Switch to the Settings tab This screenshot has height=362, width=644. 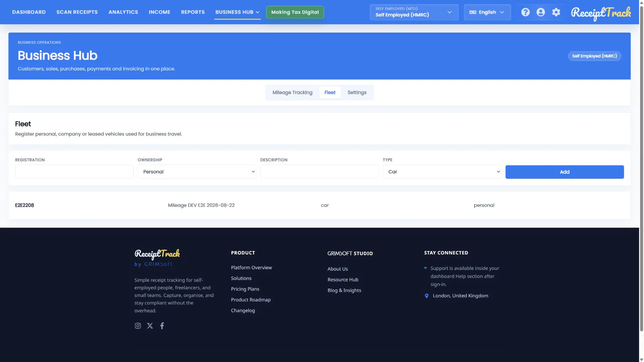357,93
